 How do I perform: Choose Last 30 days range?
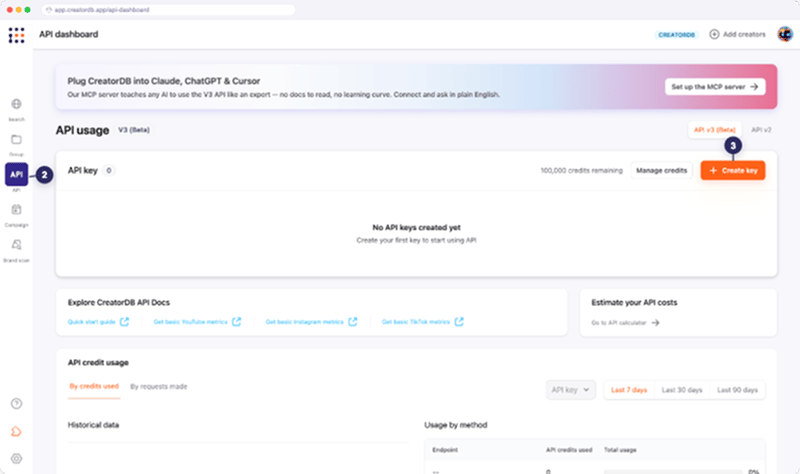[x=682, y=390]
